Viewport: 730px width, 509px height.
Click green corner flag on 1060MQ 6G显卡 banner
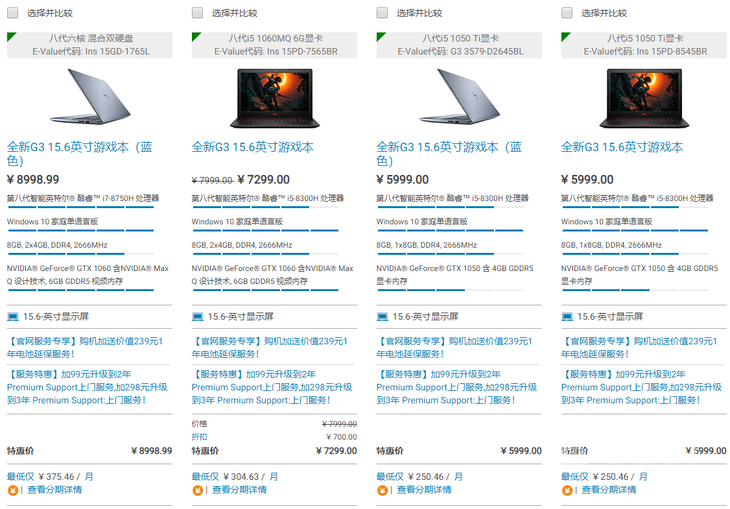pos(196,36)
